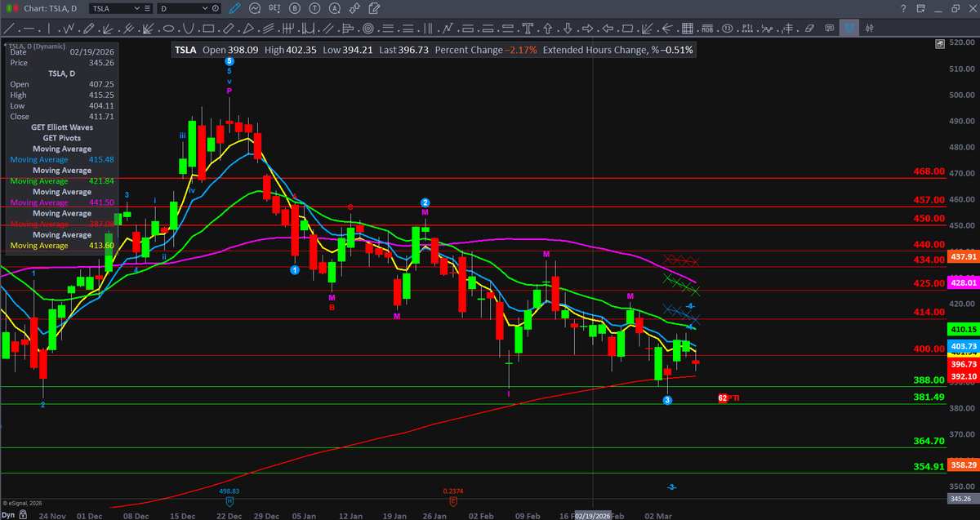Select the 450.00 price level label
The width and height of the screenshot is (980, 520).
coord(929,218)
